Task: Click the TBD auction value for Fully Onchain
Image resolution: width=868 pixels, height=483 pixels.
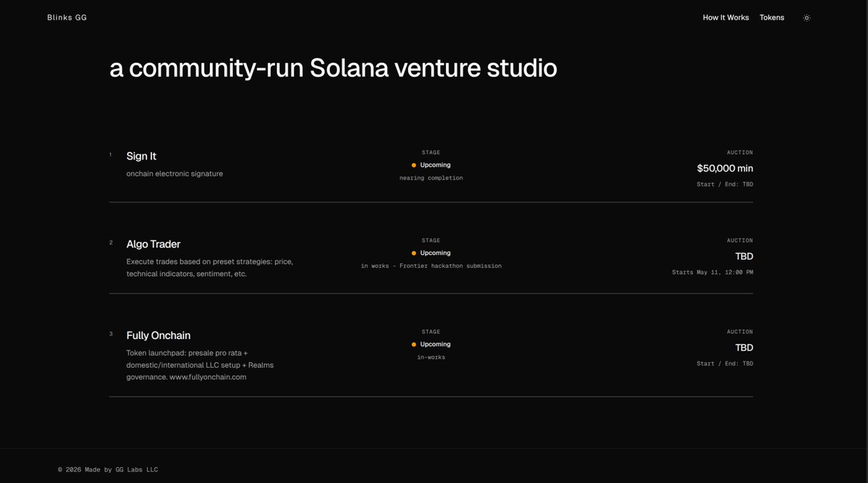Action: 744,348
